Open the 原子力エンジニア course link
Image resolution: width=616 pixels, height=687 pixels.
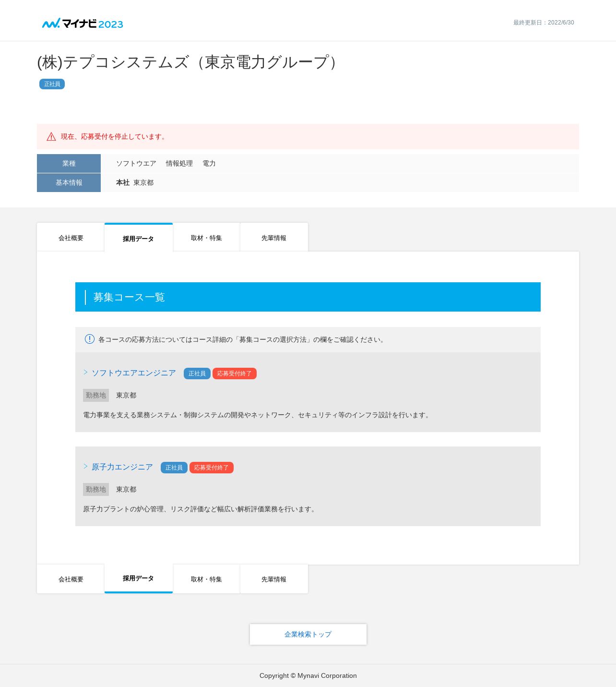coord(122,467)
